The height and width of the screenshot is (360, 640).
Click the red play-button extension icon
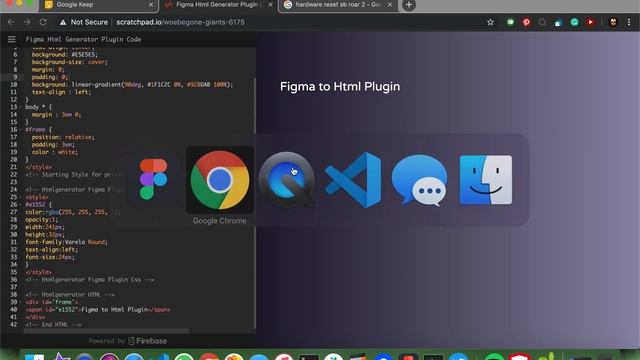(590, 22)
